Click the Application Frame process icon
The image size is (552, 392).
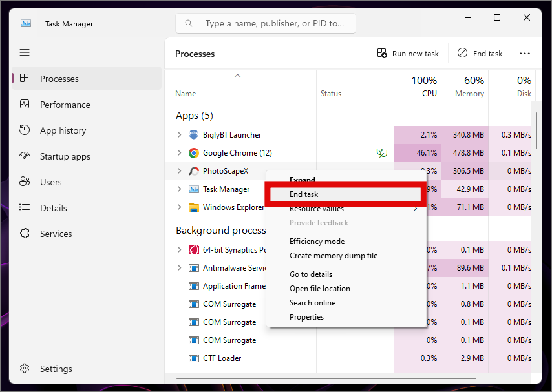click(194, 286)
